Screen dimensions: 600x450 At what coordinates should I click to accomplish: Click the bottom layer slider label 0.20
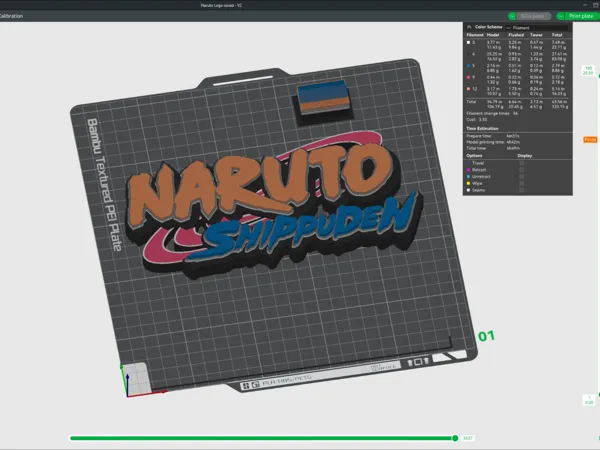(x=589, y=400)
